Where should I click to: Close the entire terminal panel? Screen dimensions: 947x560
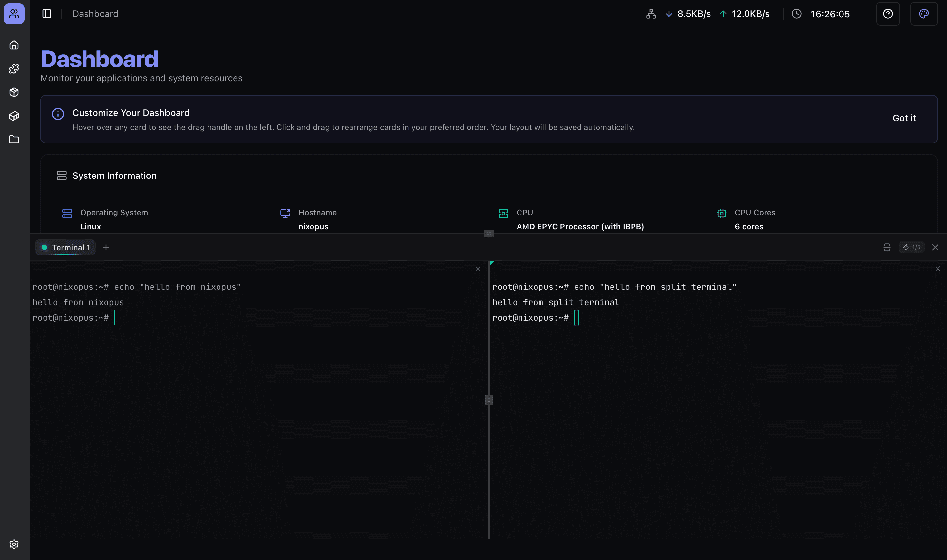(935, 247)
